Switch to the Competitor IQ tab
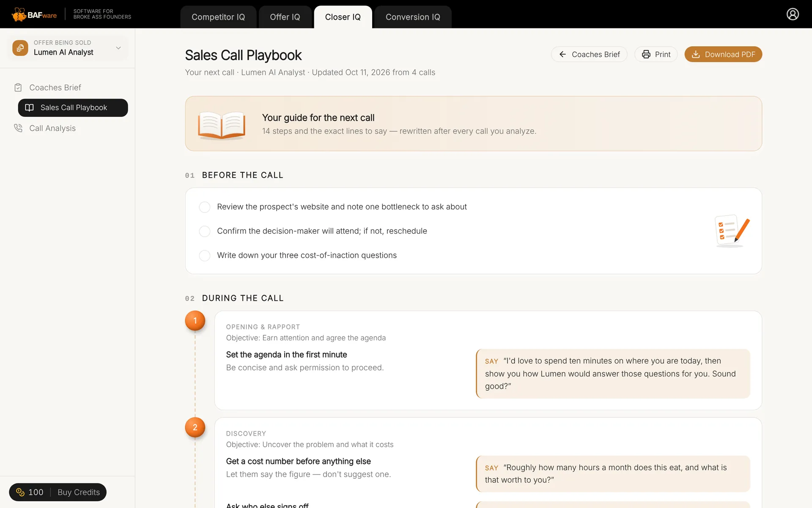Image resolution: width=812 pixels, height=508 pixels. tap(218, 17)
